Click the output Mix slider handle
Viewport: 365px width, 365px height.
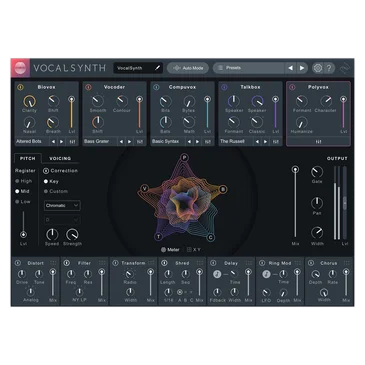pyautogui.click(x=295, y=170)
